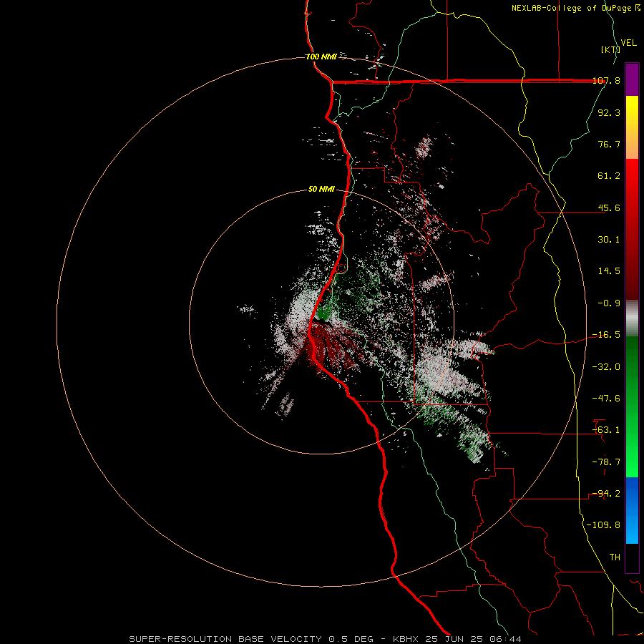
Task: Select the -109.8 legend value
Action: (x=603, y=525)
